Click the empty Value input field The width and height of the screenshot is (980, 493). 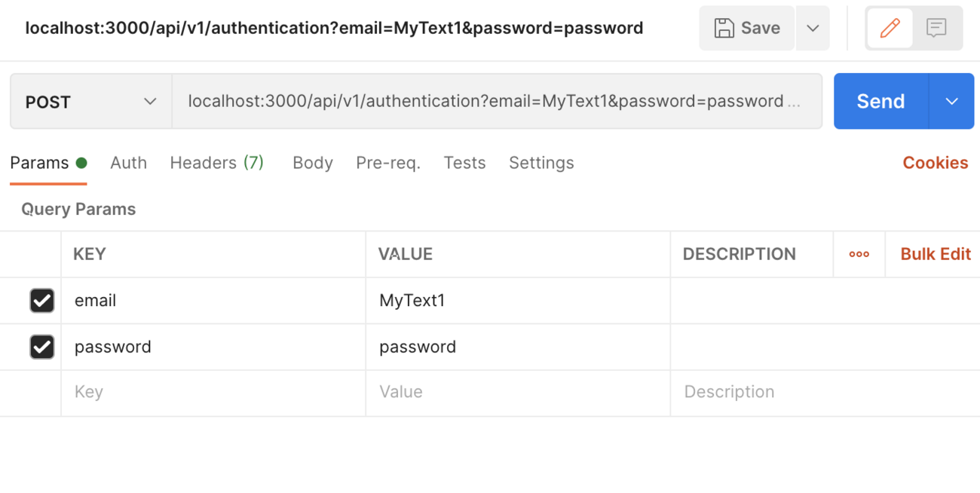coord(518,393)
